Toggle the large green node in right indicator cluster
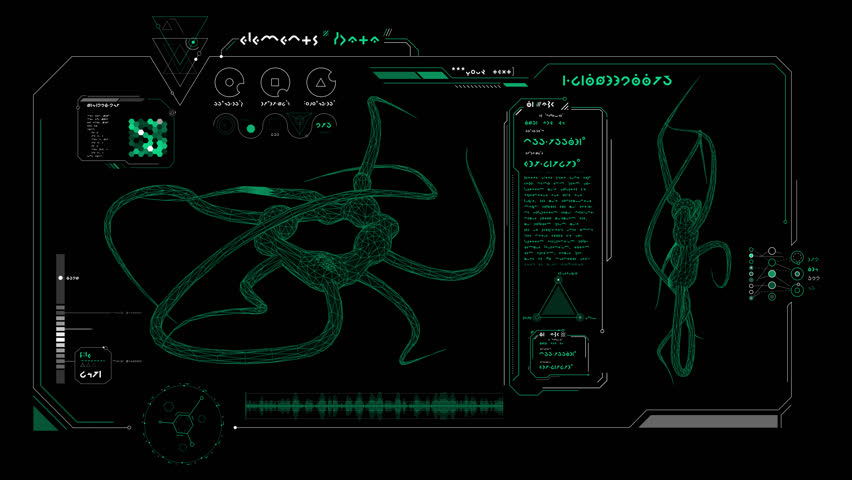This screenshot has height=480, width=852. point(772,273)
